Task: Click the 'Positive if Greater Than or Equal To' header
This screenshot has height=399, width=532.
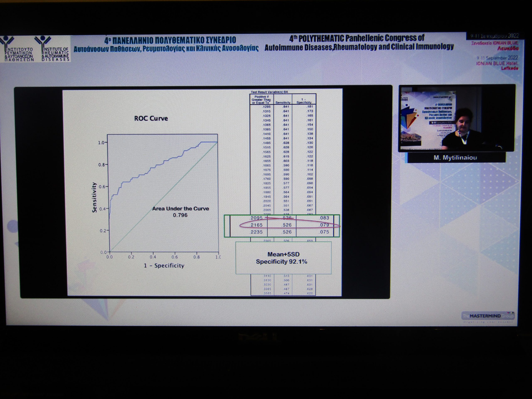Action: (261, 100)
